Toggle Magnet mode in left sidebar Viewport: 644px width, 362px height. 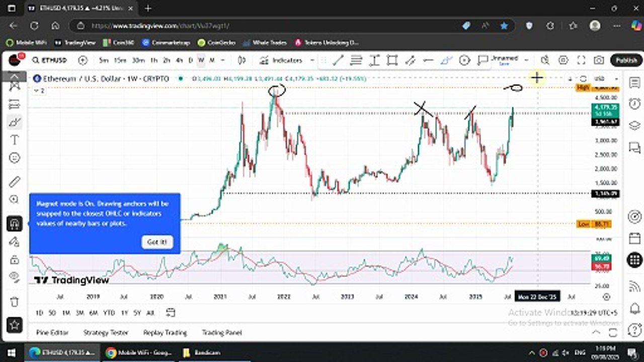(15, 223)
